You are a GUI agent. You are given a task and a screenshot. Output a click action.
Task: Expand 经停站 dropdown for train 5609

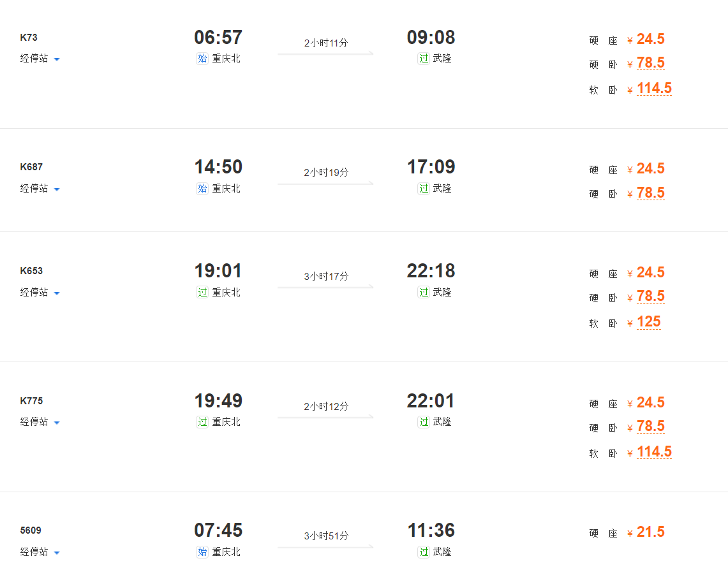[40, 552]
